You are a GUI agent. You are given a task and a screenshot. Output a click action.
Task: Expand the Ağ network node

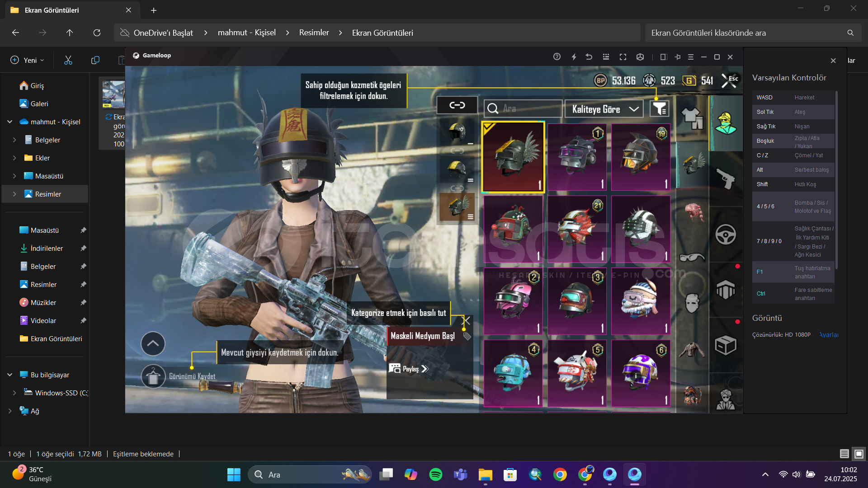[x=9, y=411]
